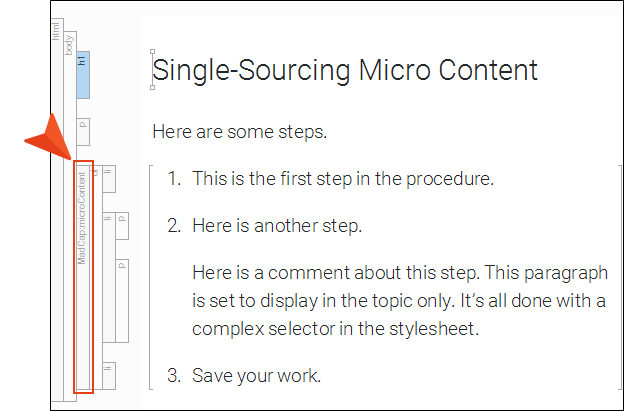Click the ol structure bar
The image size is (624, 411).
pyautogui.click(x=96, y=277)
